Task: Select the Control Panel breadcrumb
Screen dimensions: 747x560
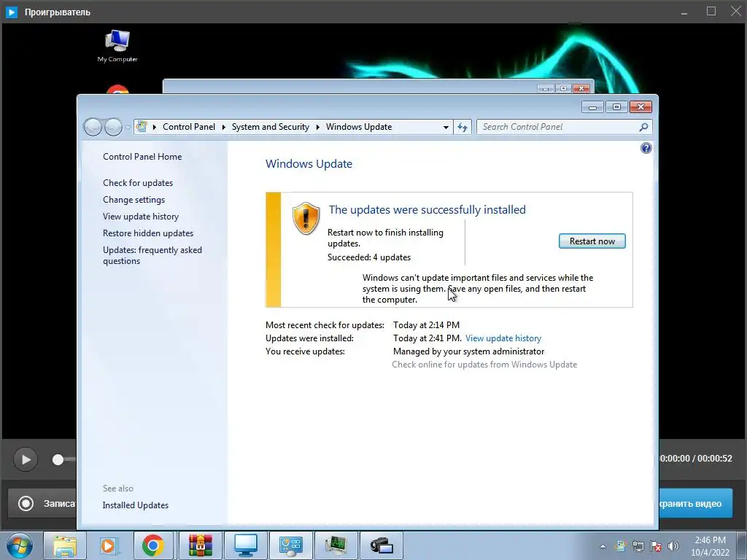Action: pos(189,127)
